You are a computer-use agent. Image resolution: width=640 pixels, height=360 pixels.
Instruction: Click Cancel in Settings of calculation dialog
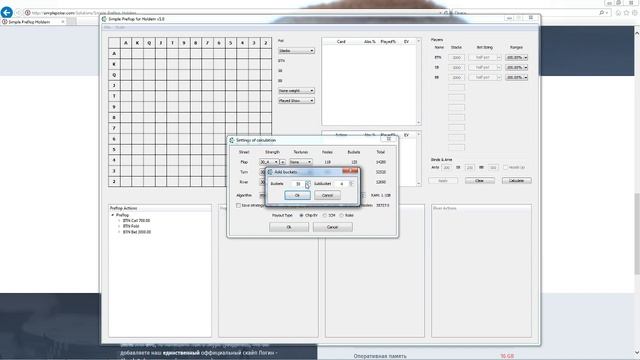(333, 227)
